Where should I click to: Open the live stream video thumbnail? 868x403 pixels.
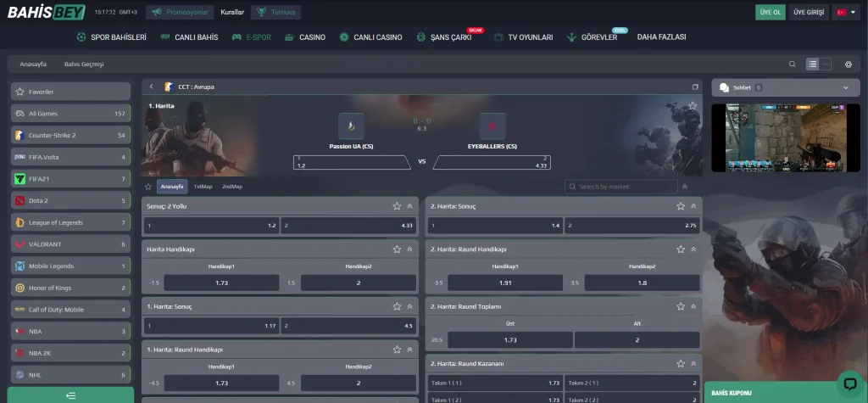(786, 138)
